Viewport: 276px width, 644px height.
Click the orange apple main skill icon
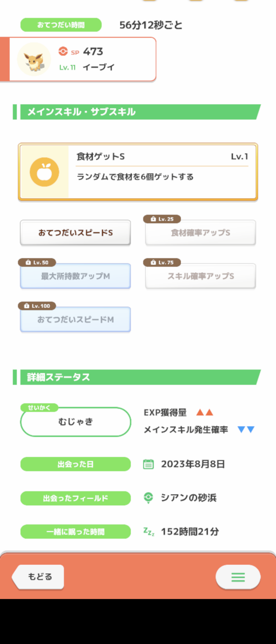(44, 172)
